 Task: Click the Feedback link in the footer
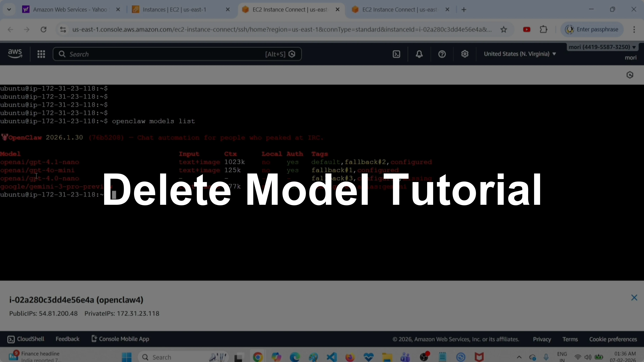[68, 339]
